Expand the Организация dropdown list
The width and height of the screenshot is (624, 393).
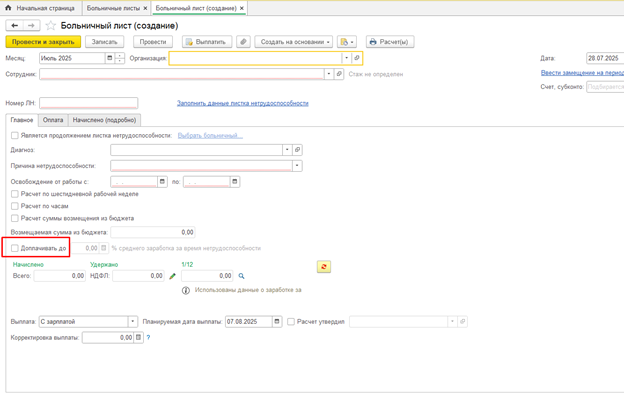(346, 58)
